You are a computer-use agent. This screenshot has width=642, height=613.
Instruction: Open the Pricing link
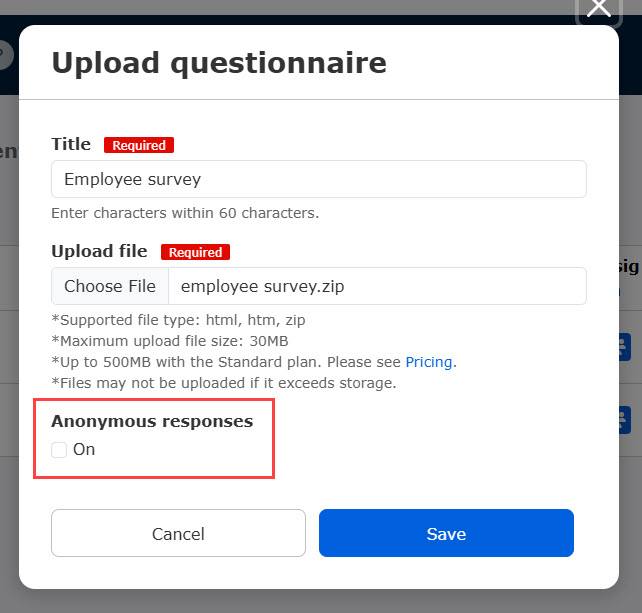coord(429,362)
